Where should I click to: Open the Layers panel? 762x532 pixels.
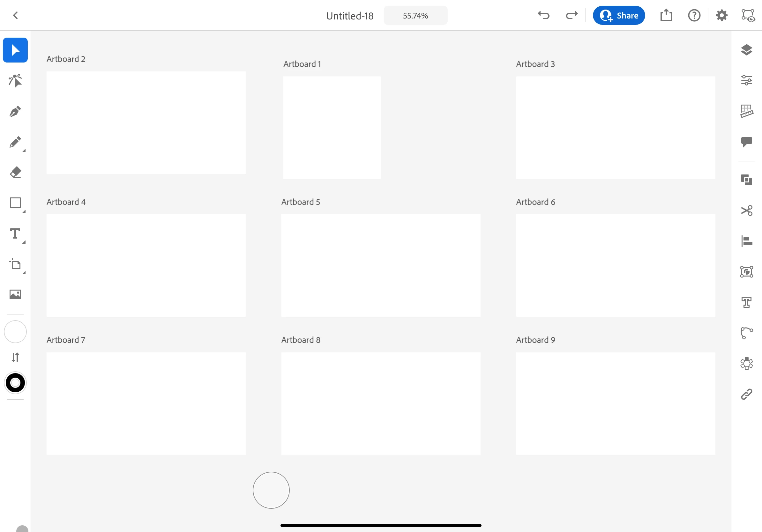pos(746,50)
